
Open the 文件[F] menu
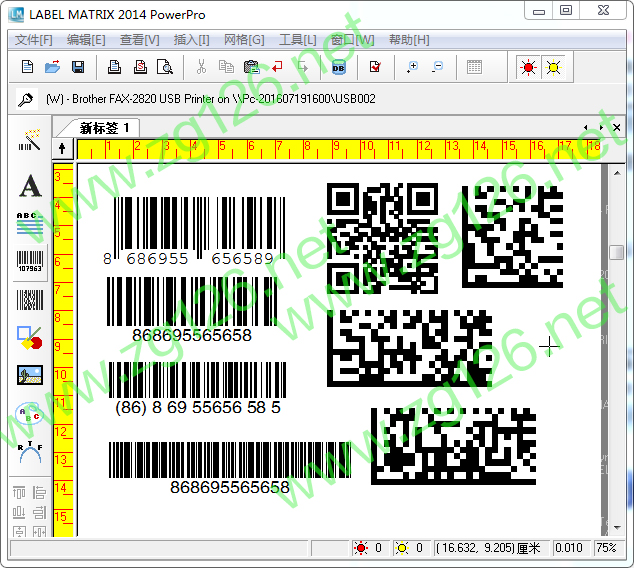pos(34,40)
